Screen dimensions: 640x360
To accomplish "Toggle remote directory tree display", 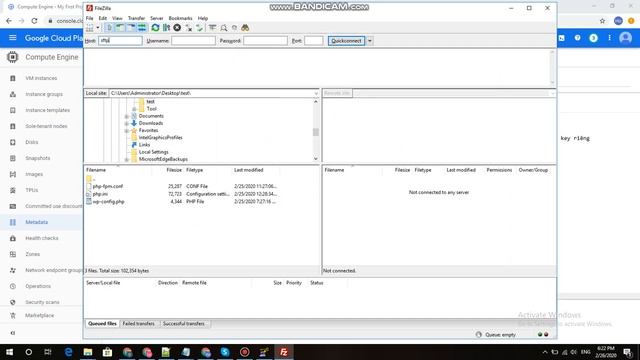I will point(131,28).
